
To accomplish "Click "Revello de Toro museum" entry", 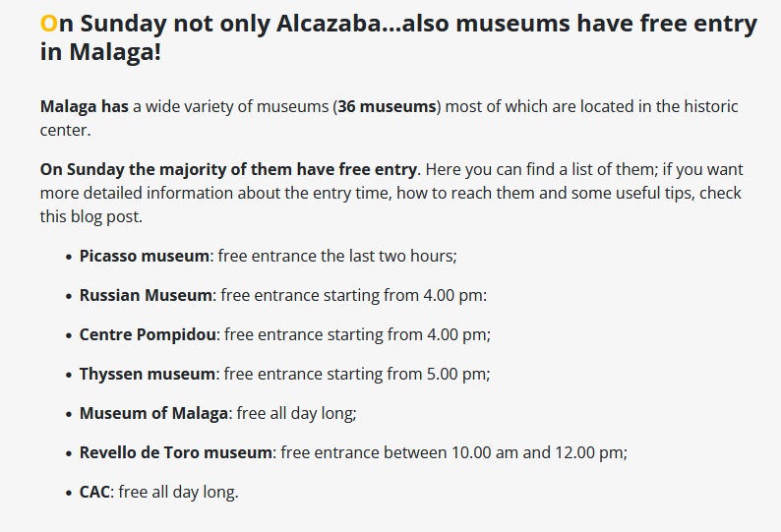I will click(x=175, y=452).
